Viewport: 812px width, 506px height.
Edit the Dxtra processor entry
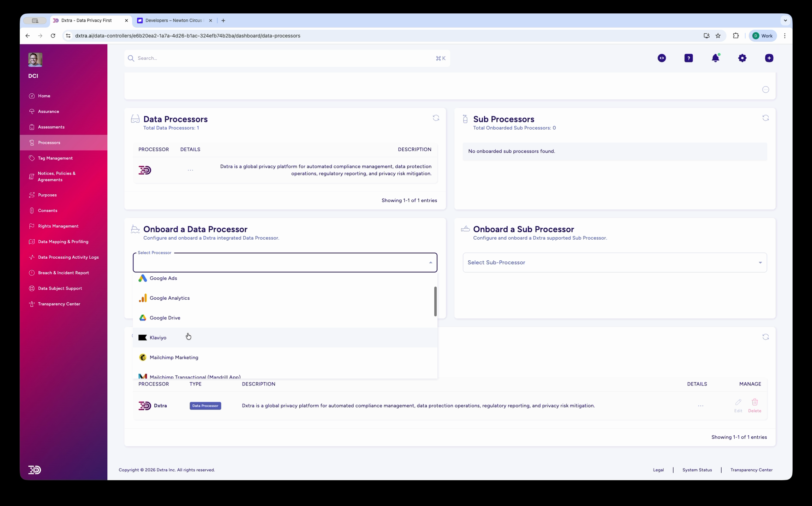(738, 405)
